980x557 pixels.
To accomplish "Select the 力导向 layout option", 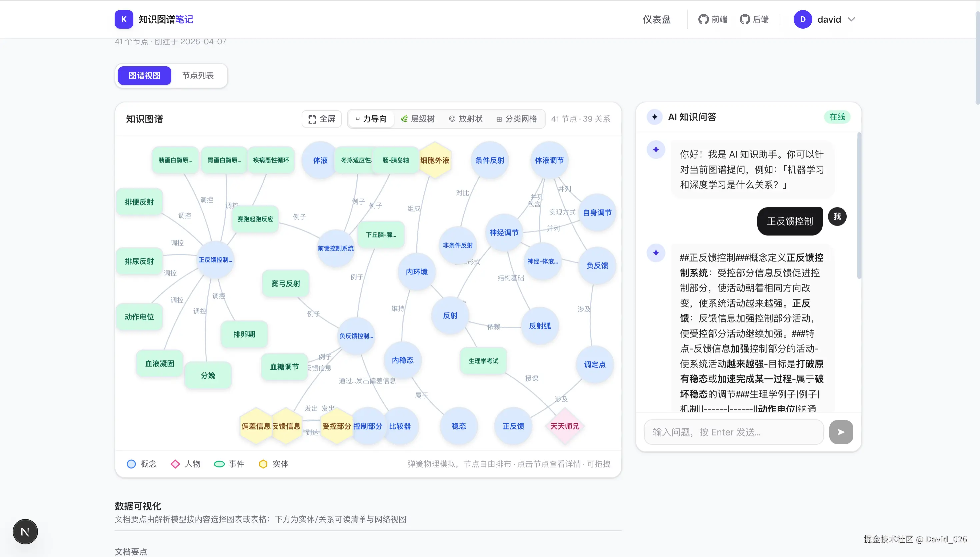I will click(x=371, y=119).
